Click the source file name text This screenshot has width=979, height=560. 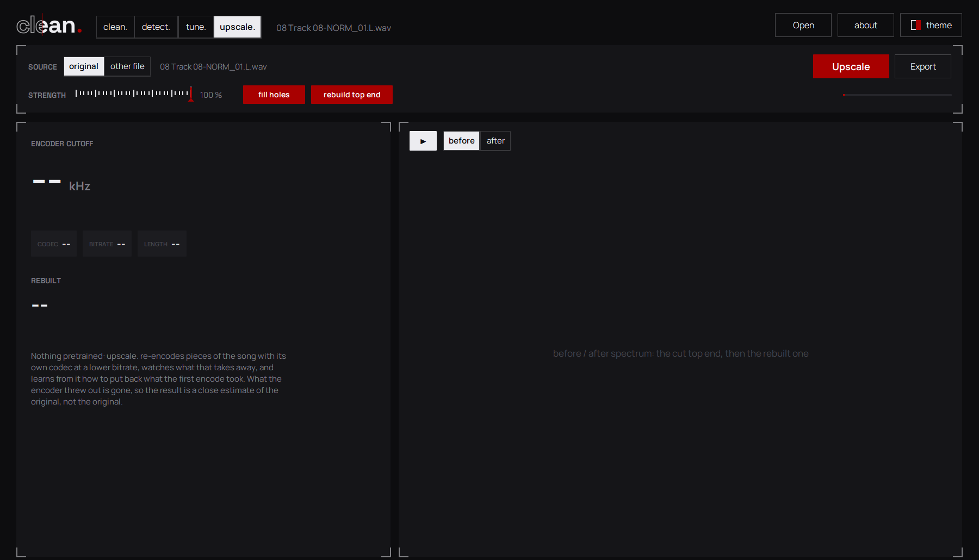point(213,67)
